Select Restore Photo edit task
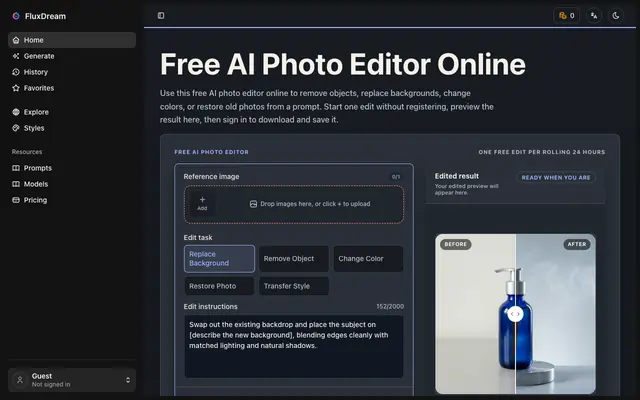Viewport: 640px width, 400px height. [x=219, y=286]
